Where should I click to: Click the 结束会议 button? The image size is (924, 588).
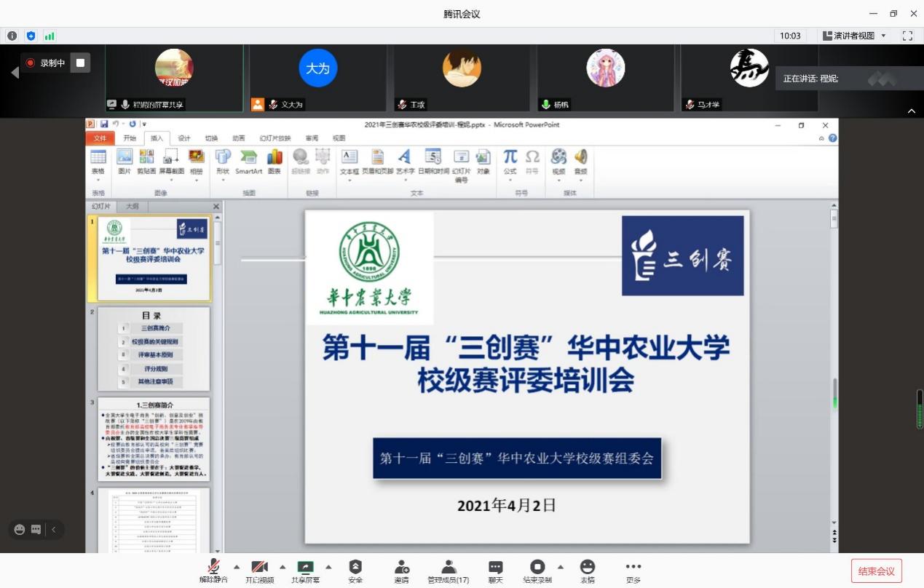tap(876, 571)
